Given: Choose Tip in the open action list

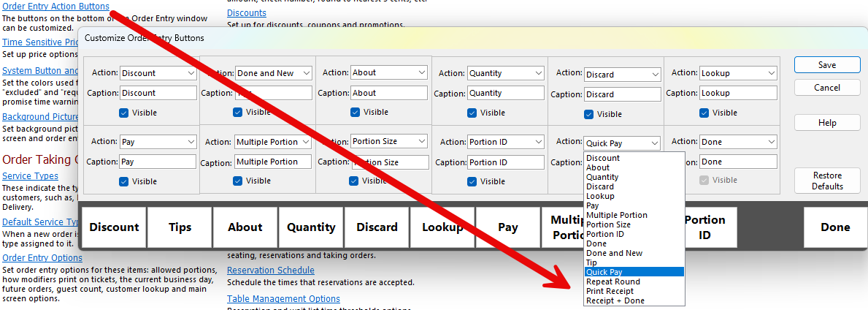Looking at the screenshot, I should click(634, 262).
